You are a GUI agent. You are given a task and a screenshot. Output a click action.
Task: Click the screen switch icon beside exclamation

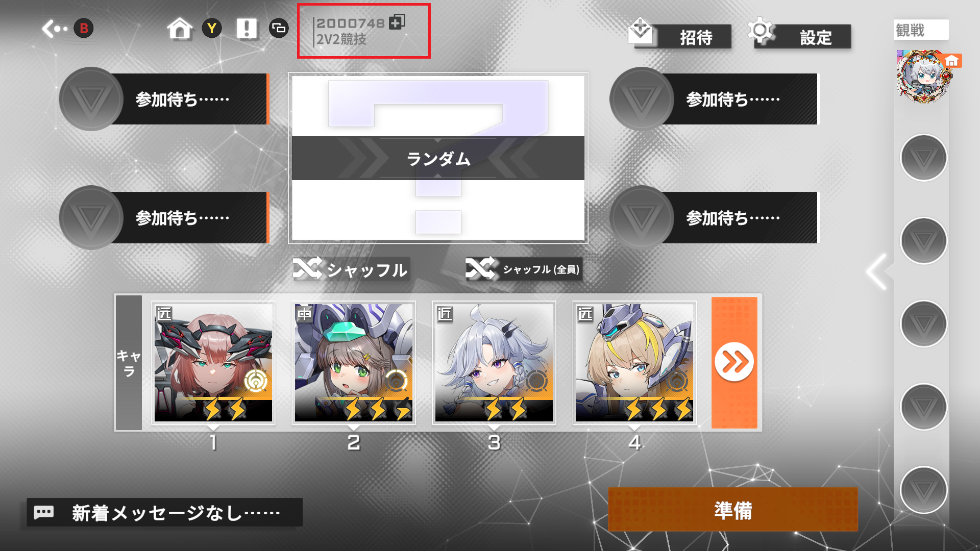279,29
